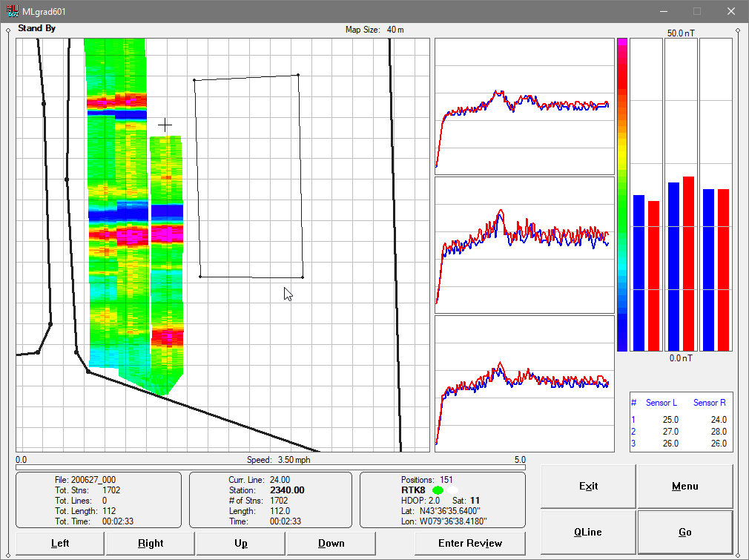Click the '0.0 nT' scale minimum label
This screenshot has width=749, height=560.
682,358
